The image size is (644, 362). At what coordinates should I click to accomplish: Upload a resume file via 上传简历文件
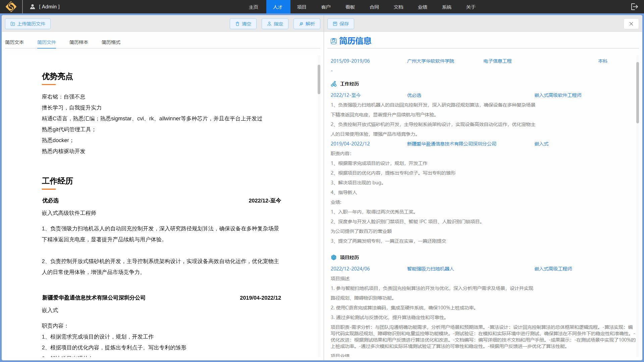(x=28, y=24)
